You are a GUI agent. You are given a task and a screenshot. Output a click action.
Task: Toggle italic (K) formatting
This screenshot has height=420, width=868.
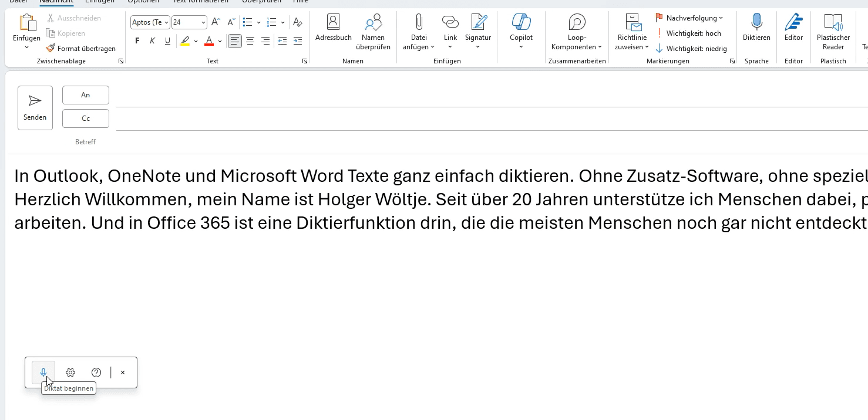152,41
